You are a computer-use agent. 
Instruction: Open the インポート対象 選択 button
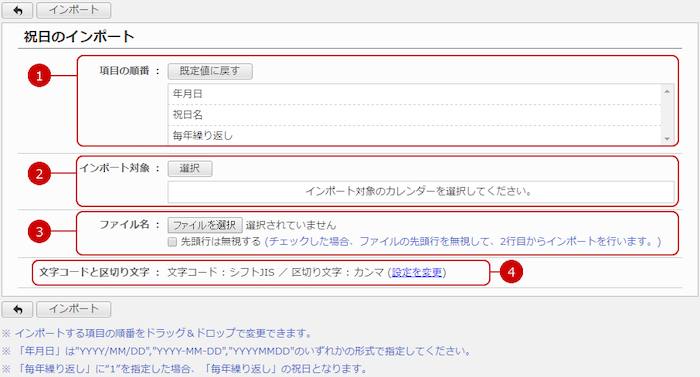point(190,168)
